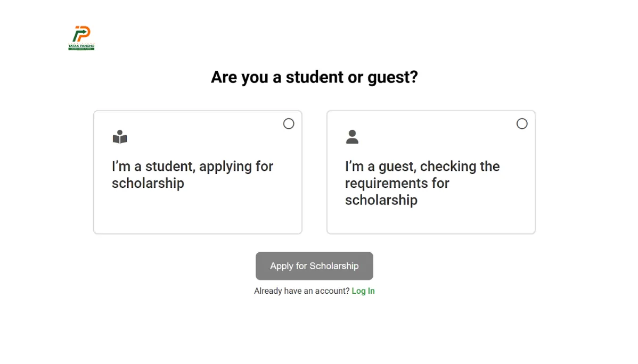The height and width of the screenshot is (364, 638).
Task: Click the guest person silhouette icon
Action: 352,137
